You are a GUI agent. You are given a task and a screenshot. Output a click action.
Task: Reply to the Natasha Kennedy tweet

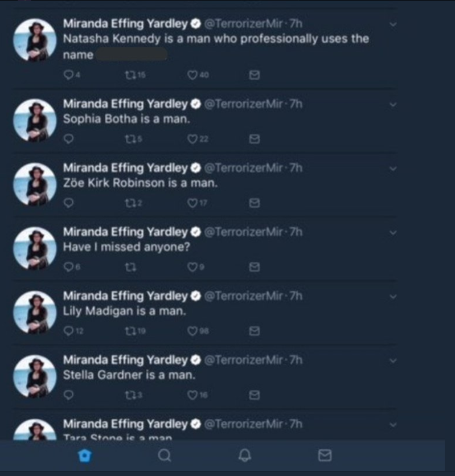tap(68, 75)
